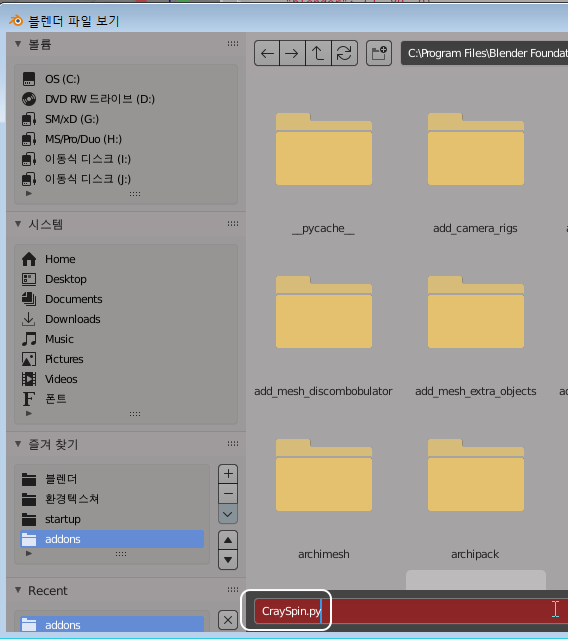Viewport: 568px width, 639px height.
Task: Grab the 볼륨 panel drag handle
Action: 233,44
